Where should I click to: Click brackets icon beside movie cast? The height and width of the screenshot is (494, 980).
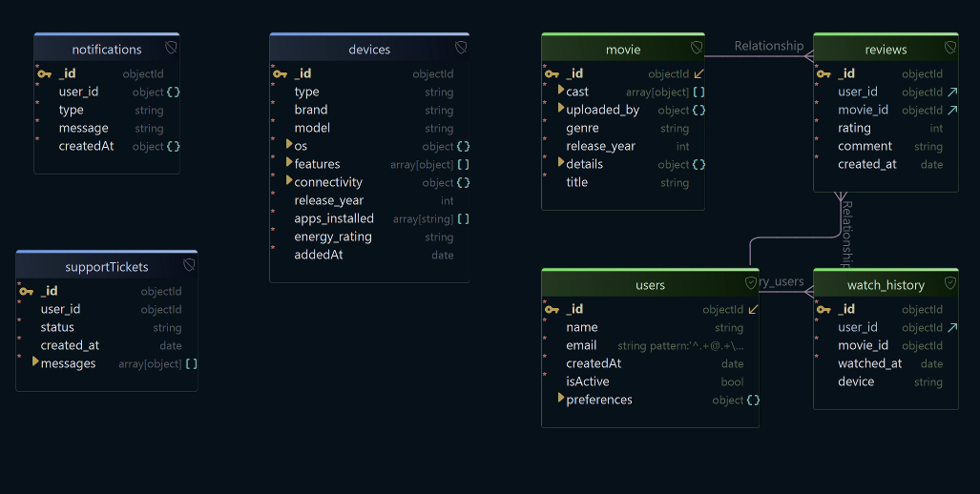(x=699, y=92)
